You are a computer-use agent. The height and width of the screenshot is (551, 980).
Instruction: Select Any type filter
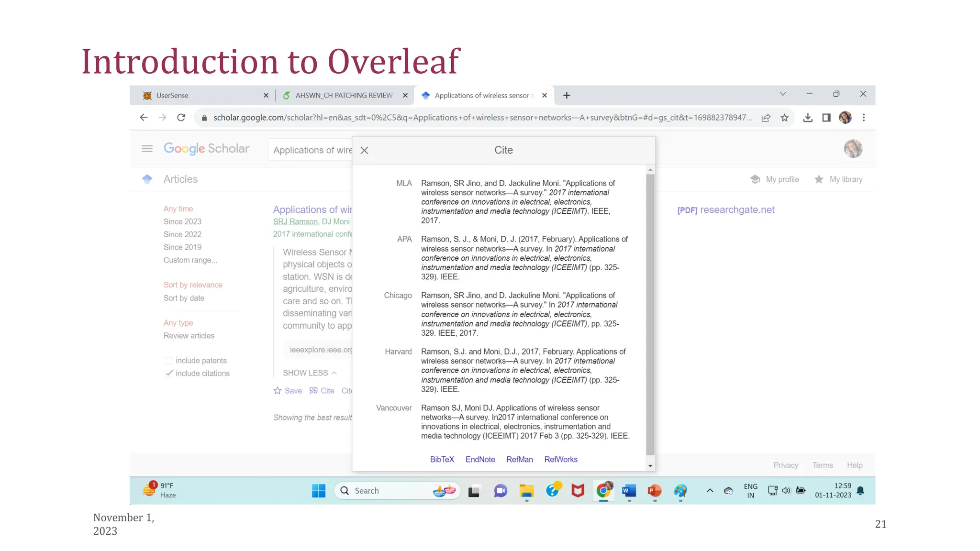(178, 323)
